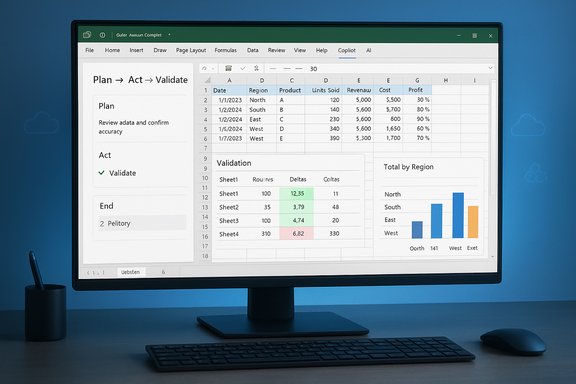Open the Insert ribbon tab
The image size is (576, 384).
136,50
